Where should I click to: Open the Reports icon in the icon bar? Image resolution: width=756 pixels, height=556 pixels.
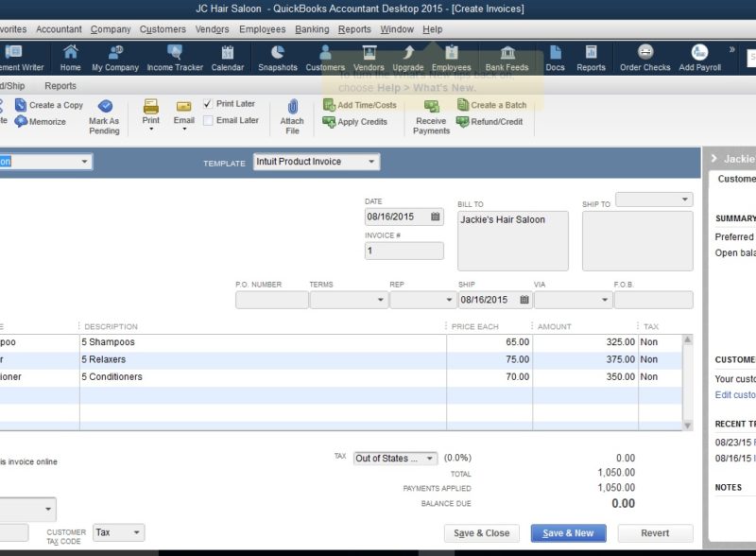tap(592, 58)
